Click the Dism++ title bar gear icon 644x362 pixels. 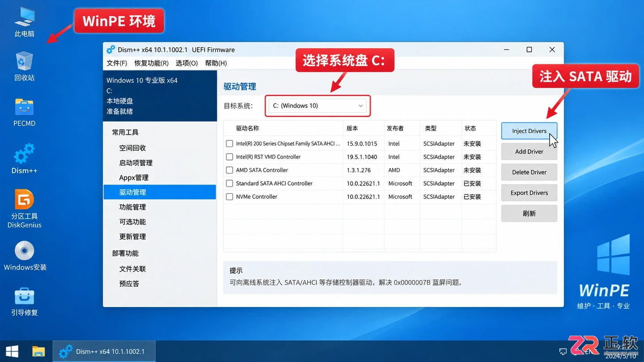[111, 50]
